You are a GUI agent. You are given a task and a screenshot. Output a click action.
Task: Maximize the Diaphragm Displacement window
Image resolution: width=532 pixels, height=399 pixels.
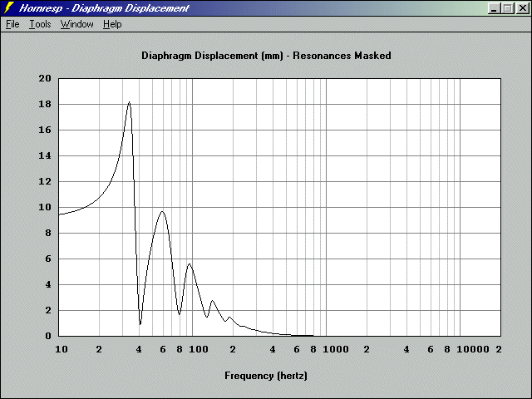[508, 7]
